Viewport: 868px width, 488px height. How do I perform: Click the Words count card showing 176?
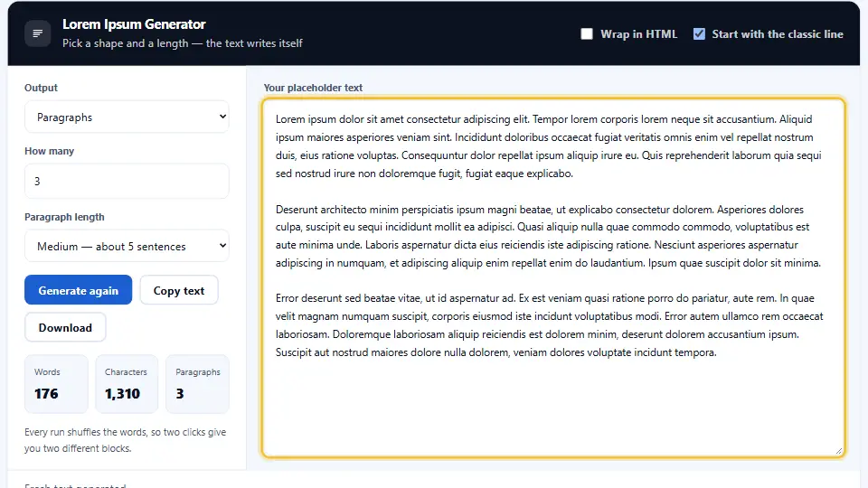coord(56,384)
